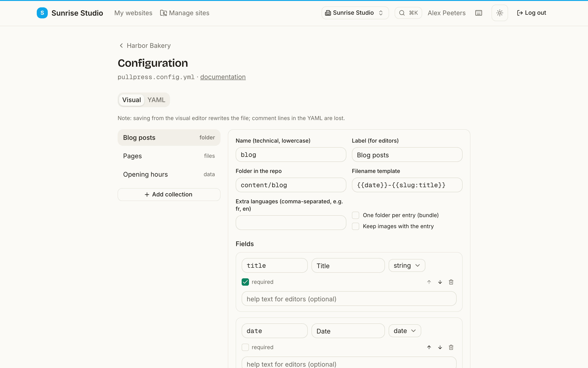The width and height of the screenshot is (588, 368).
Task: Focus the title field's technical name input
Action: tap(274, 265)
